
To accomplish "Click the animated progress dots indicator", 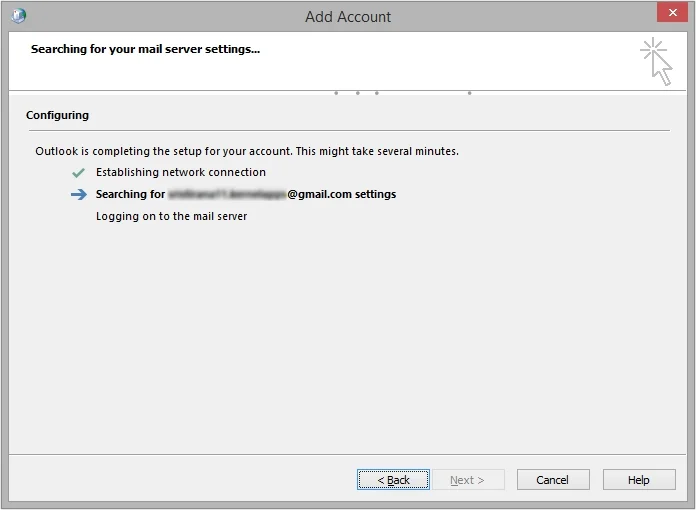I will (402, 93).
